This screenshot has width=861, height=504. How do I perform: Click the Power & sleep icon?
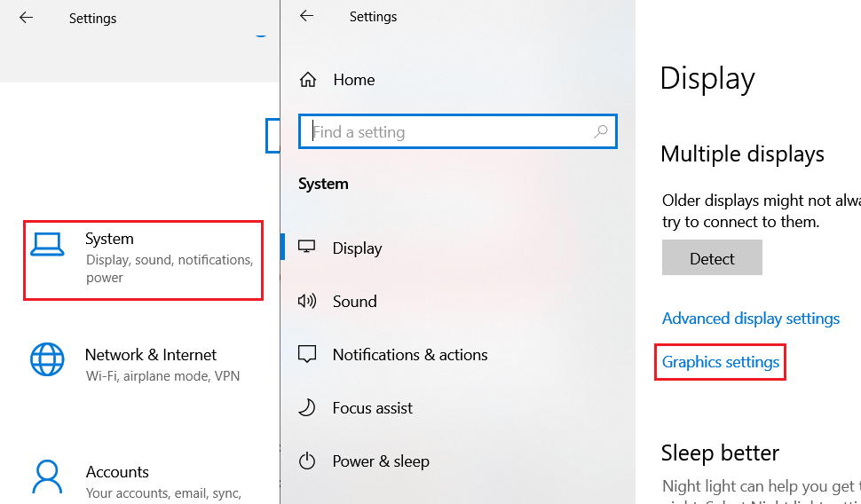pos(307,461)
